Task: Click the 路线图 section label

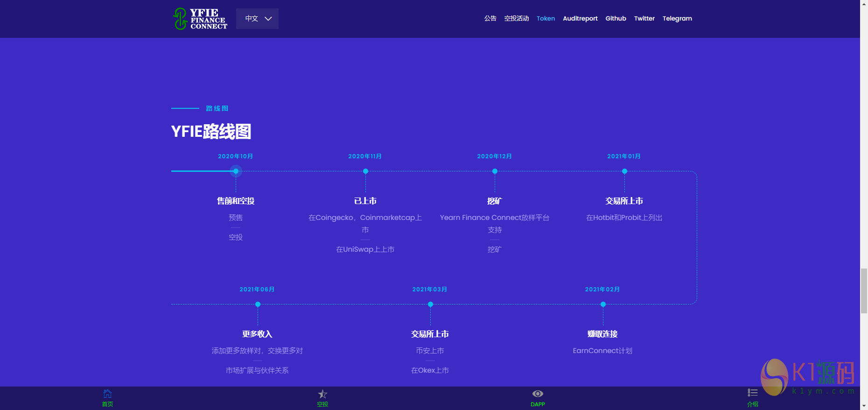Action: coord(217,108)
